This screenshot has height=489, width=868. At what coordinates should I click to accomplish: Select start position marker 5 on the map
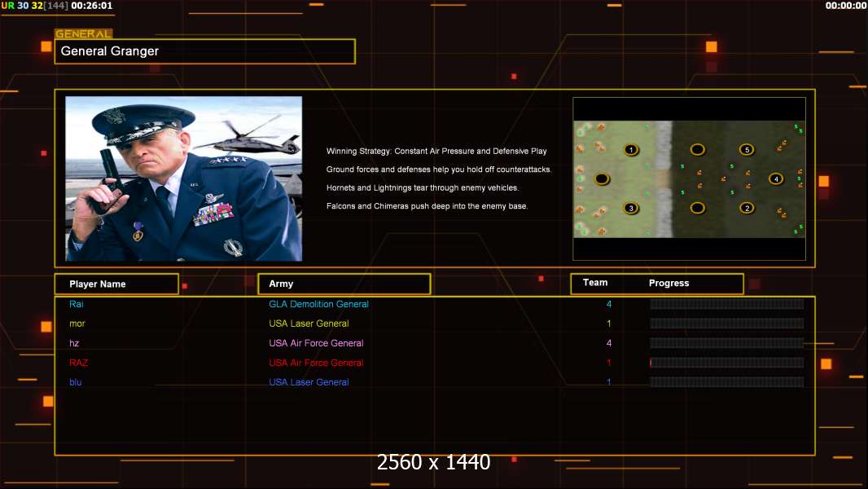(747, 149)
